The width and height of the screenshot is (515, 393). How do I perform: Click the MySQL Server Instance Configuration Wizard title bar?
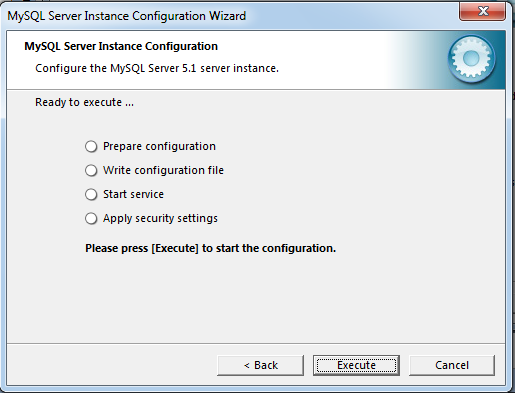point(127,16)
